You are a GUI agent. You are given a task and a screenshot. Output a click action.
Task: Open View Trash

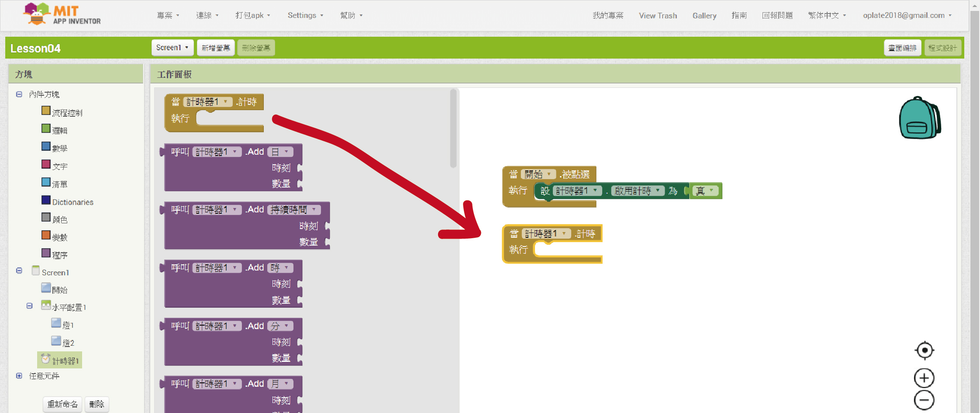658,15
